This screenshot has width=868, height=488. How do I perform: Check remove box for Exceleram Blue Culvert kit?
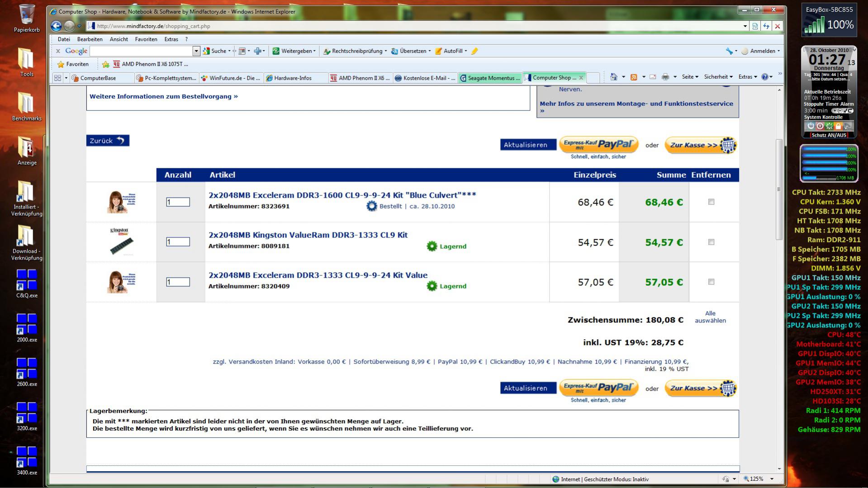(711, 202)
